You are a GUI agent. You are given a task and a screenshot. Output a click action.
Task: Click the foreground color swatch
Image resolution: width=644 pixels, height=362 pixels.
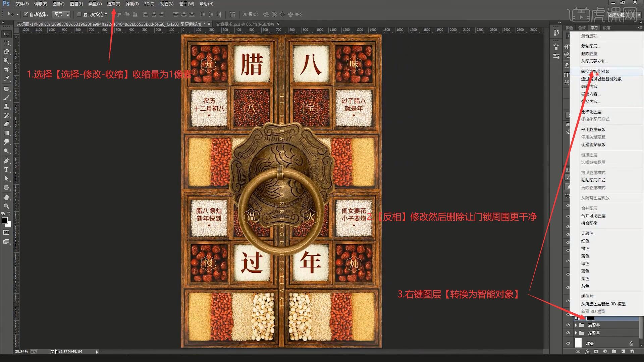click(5, 220)
